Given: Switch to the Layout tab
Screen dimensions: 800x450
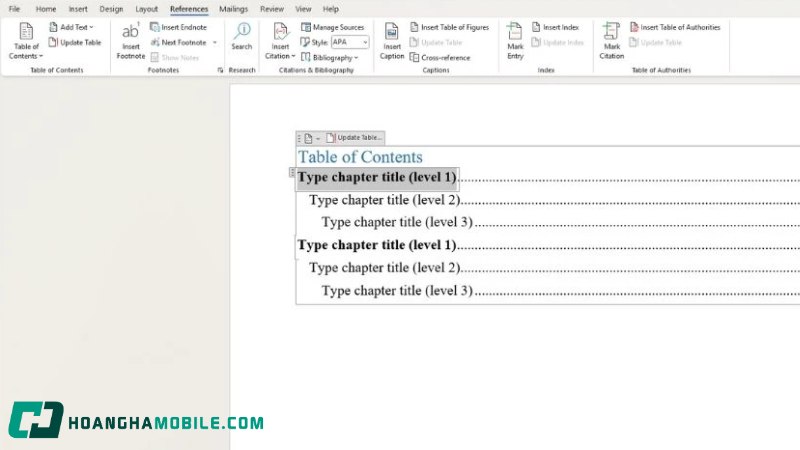Looking at the screenshot, I should coord(146,9).
